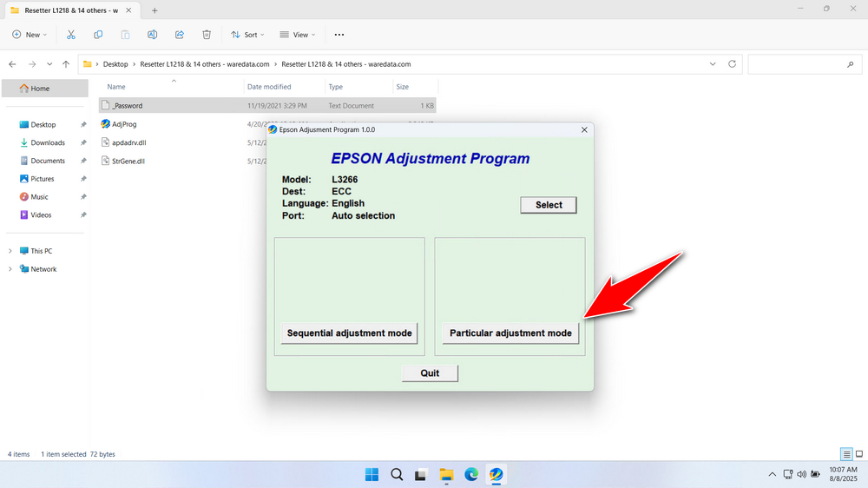Sort by Size column header
Screen dimensions: 868x488
pos(403,87)
